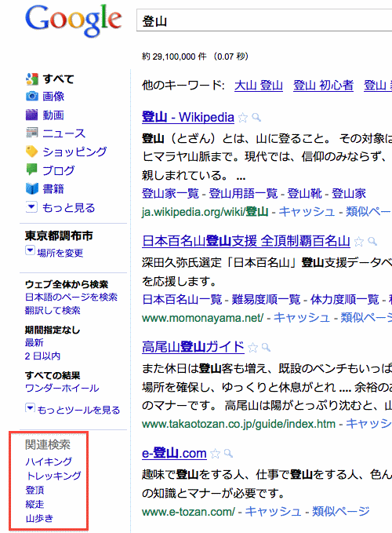The height and width of the screenshot is (533, 392).
Task: Open 難易度順一覧 sitelink
Action: (266, 300)
